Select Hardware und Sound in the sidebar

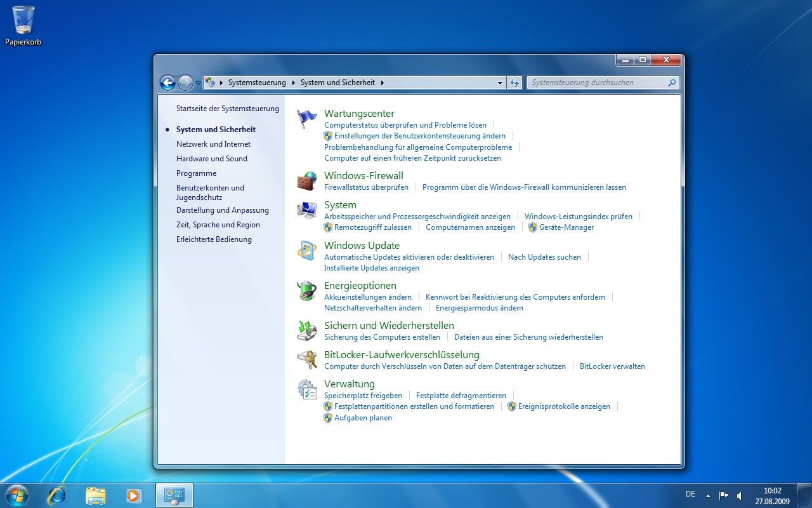click(212, 158)
